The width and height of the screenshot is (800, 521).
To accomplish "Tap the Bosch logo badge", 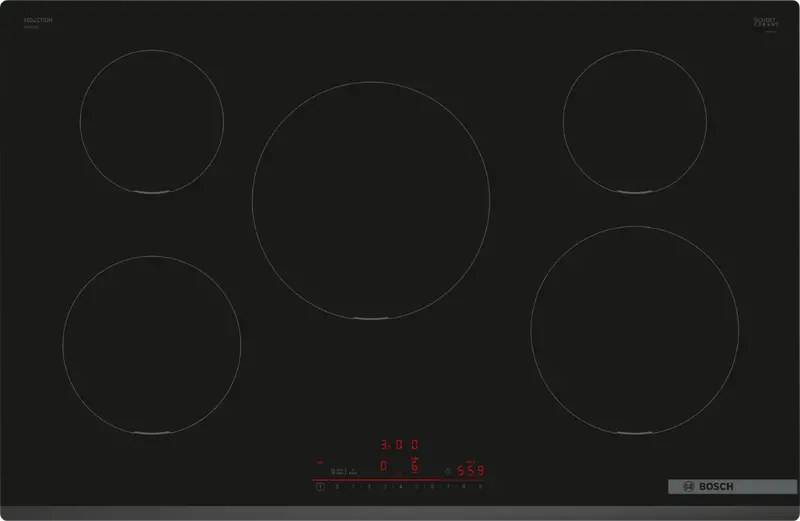I will click(x=717, y=487).
